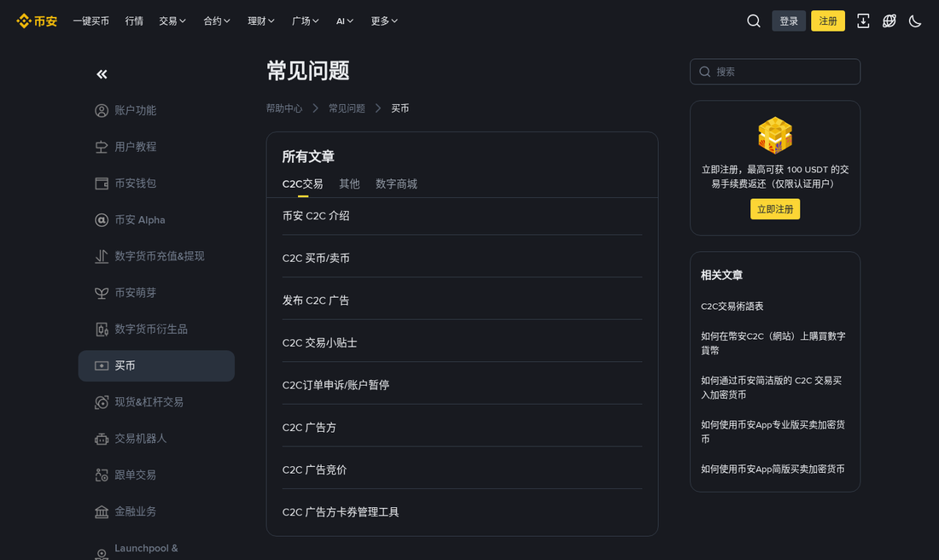Click the 跟单交易 icon
Image resolution: width=939 pixels, height=560 pixels.
tap(102, 475)
